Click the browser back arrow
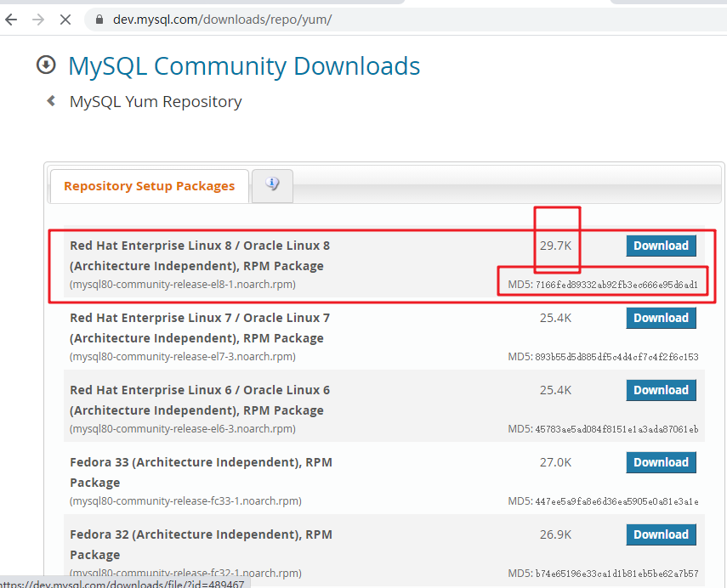The image size is (727, 588). click(11, 20)
